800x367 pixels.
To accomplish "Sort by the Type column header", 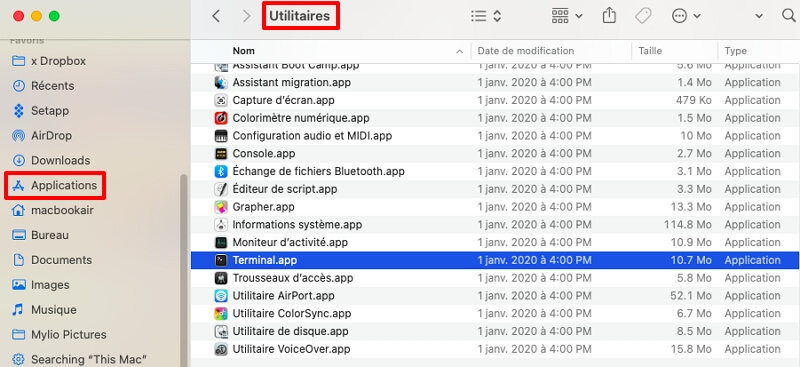I will (x=736, y=51).
